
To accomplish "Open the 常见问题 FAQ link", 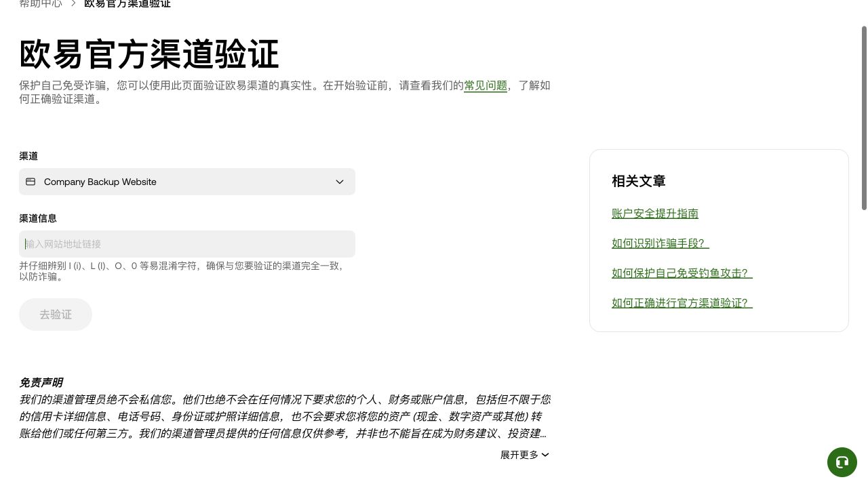I will 486,86.
